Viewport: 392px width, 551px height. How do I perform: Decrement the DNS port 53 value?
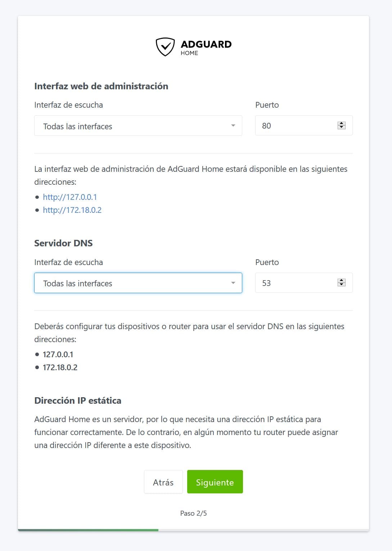pos(342,285)
